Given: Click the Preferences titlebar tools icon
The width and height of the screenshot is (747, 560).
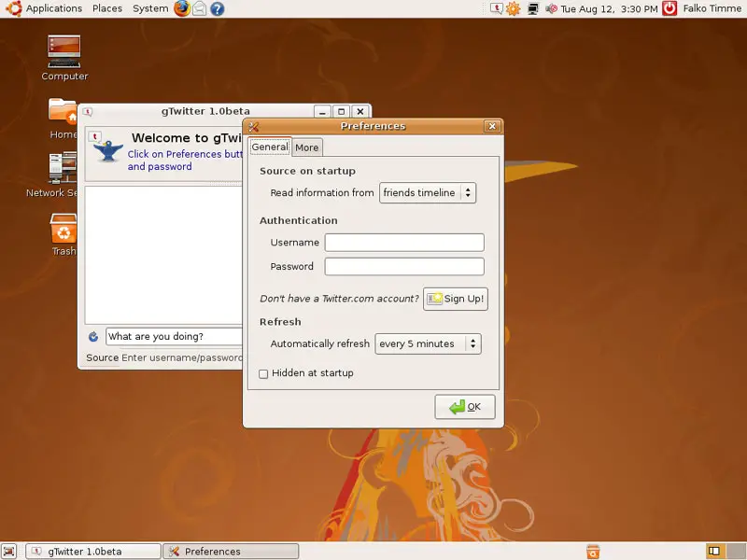Looking at the screenshot, I should 253,127.
